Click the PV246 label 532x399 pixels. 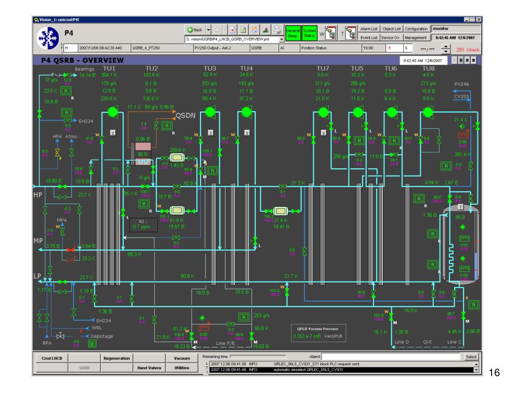461,84
